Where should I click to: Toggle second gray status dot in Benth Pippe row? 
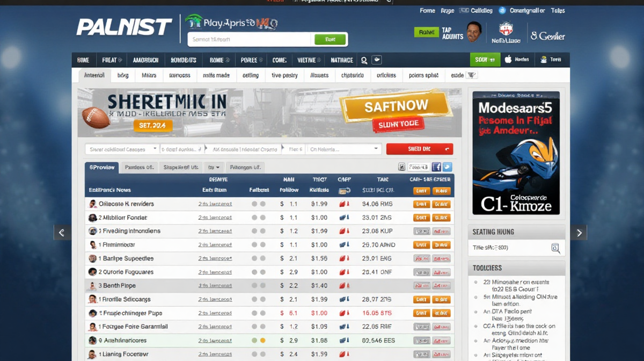262,286
